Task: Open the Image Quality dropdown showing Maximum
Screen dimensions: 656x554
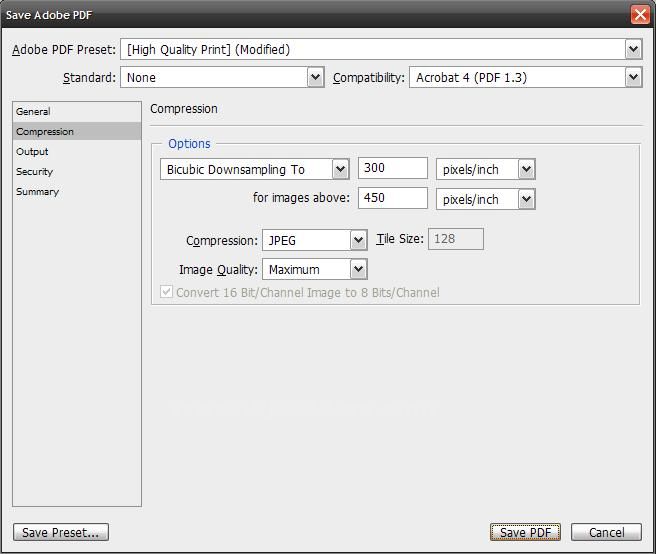Action: [x=315, y=269]
